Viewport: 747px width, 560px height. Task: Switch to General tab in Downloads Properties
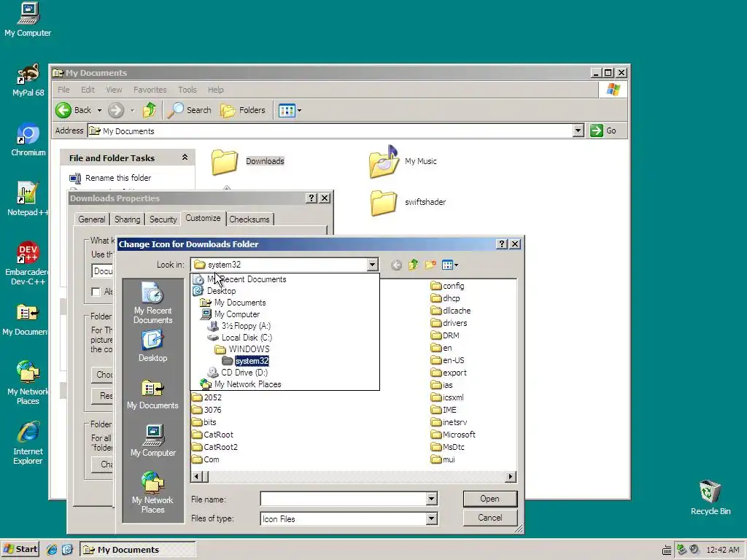(91, 219)
